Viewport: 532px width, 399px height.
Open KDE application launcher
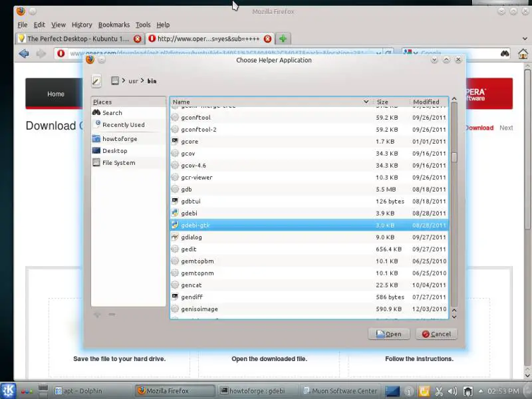point(8,390)
